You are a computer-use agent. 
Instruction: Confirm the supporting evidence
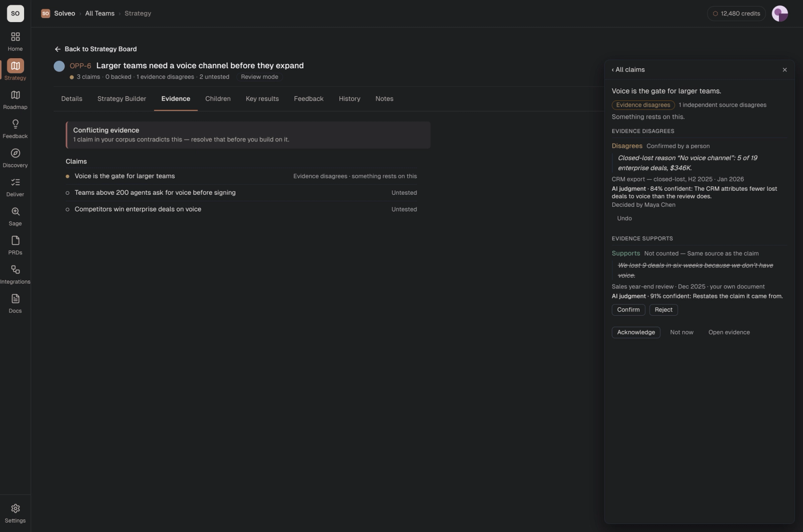click(x=628, y=310)
